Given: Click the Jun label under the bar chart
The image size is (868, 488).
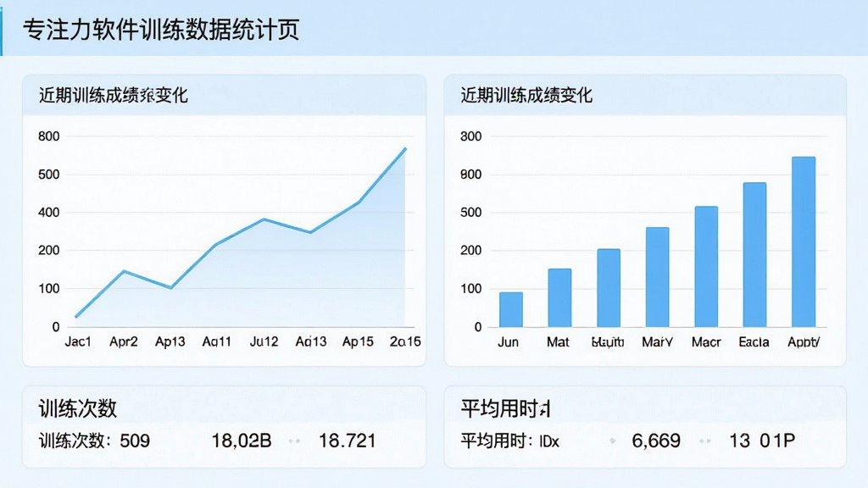Looking at the screenshot, I should click(x=509, y=342).
